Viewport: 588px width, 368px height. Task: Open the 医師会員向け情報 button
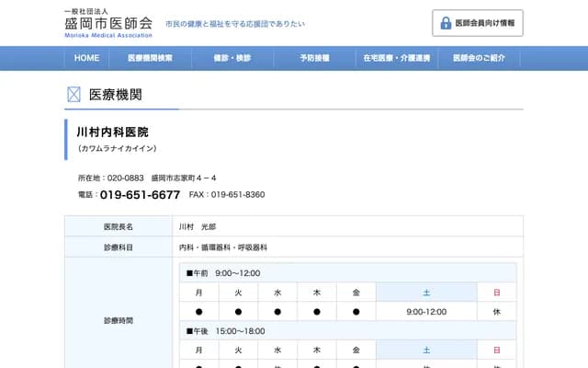pos(478,23)
